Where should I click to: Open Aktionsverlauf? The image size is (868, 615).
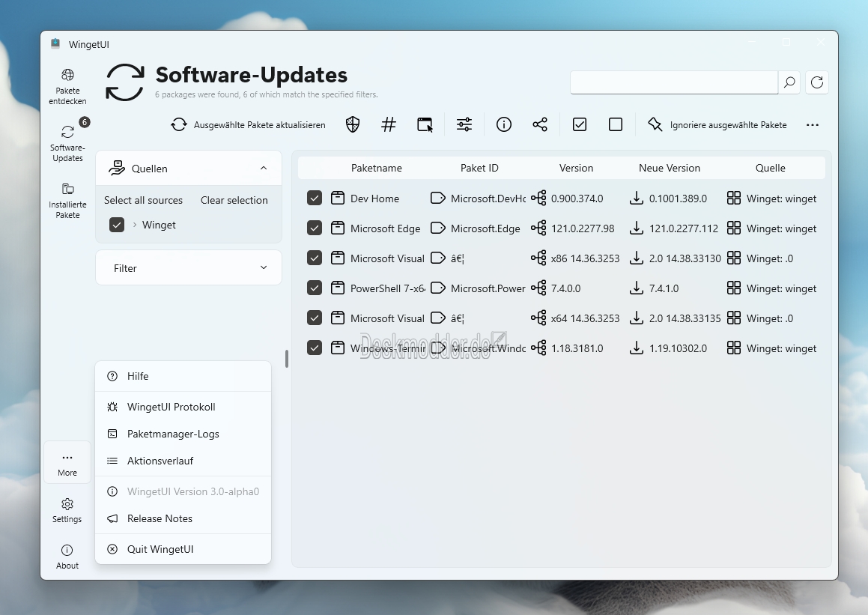click(183, 461)
